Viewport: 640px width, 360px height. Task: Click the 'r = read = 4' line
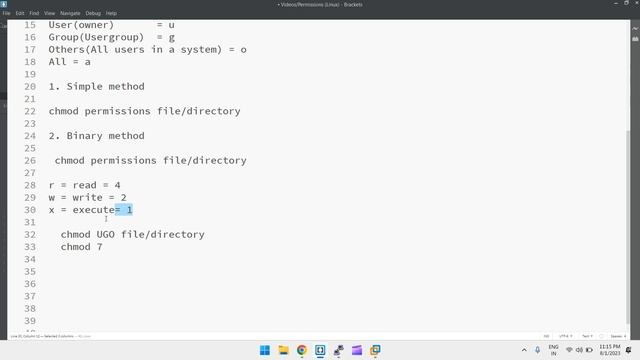coord(84,185)
